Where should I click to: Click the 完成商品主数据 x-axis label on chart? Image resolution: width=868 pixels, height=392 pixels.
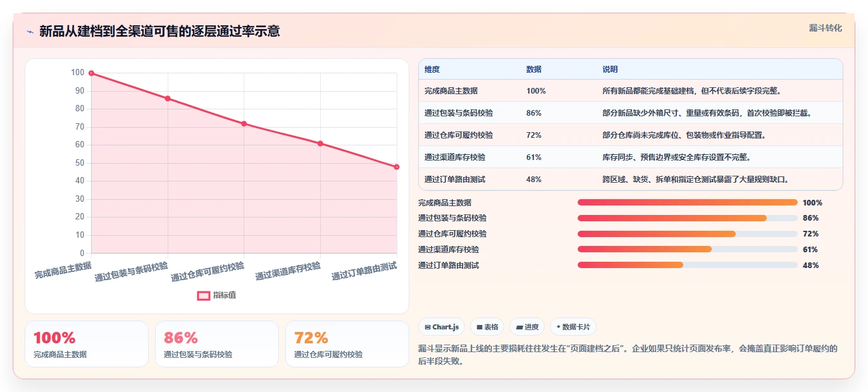tap(63, 270)
